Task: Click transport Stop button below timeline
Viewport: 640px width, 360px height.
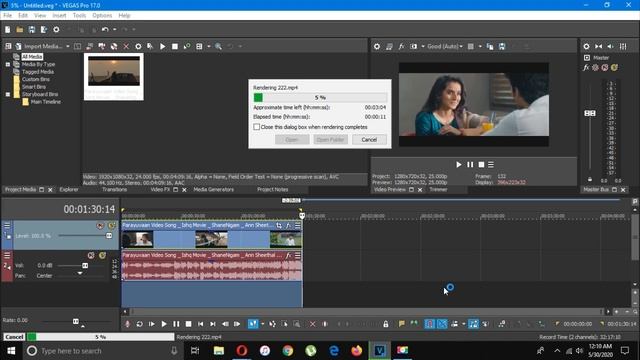Action: click(x=188, y=324)
